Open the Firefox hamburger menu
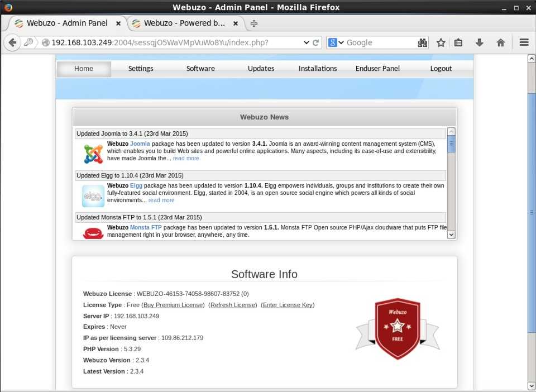Image resolution: width=536 pixels, height=392 pixels. [524, 42]
